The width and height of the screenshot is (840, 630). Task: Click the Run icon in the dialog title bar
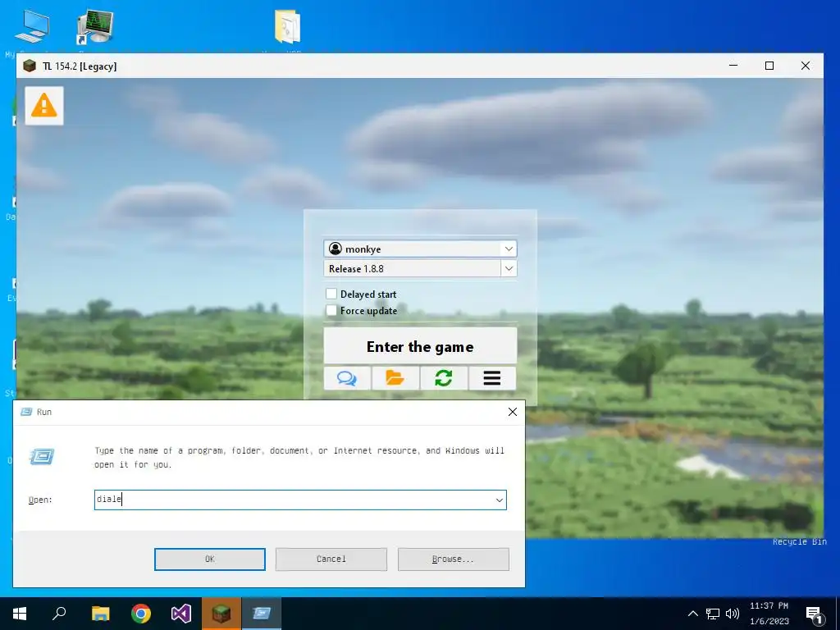click(26, 412)
